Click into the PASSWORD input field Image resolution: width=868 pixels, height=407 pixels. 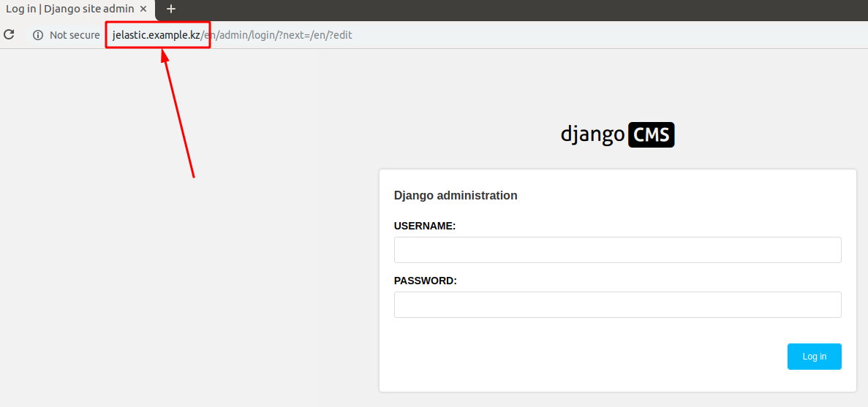[617, 305]
